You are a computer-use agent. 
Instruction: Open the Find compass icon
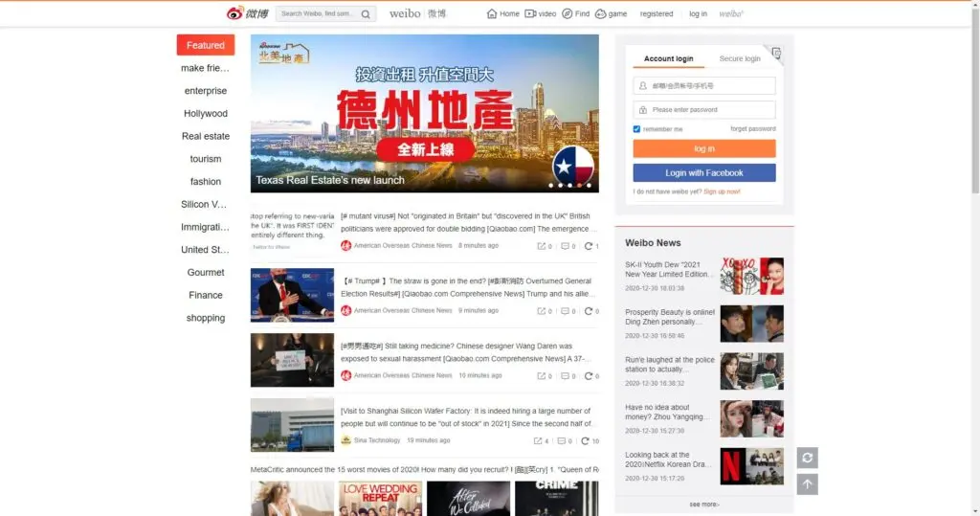pyautogui.click(x=568, y=14)
